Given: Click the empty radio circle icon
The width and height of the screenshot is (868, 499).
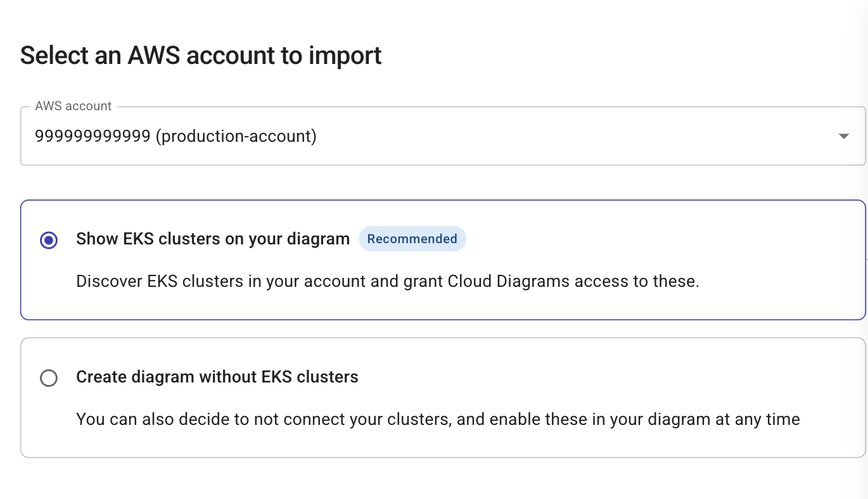Looking at the screenshot, I should pyautogui.click(x=49, y=378).
